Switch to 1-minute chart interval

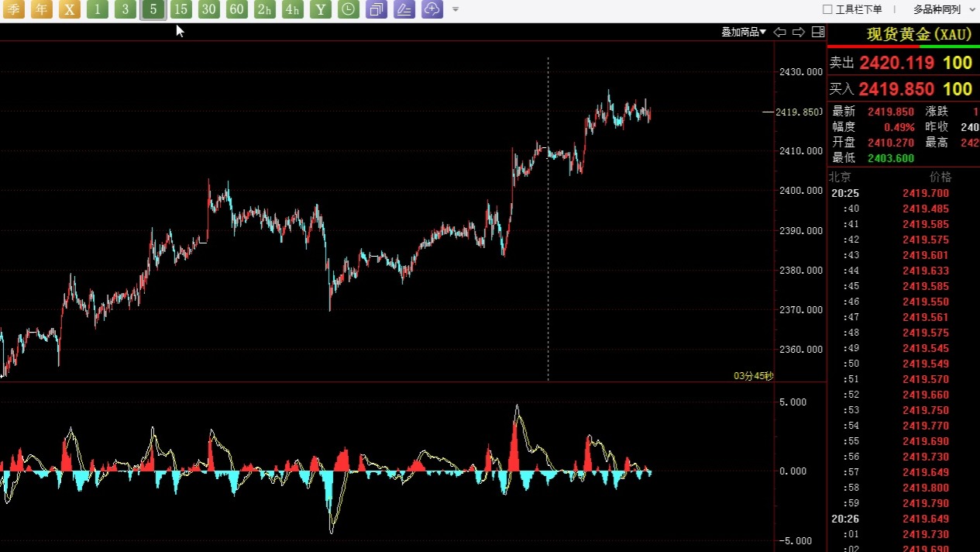[98, 9]
